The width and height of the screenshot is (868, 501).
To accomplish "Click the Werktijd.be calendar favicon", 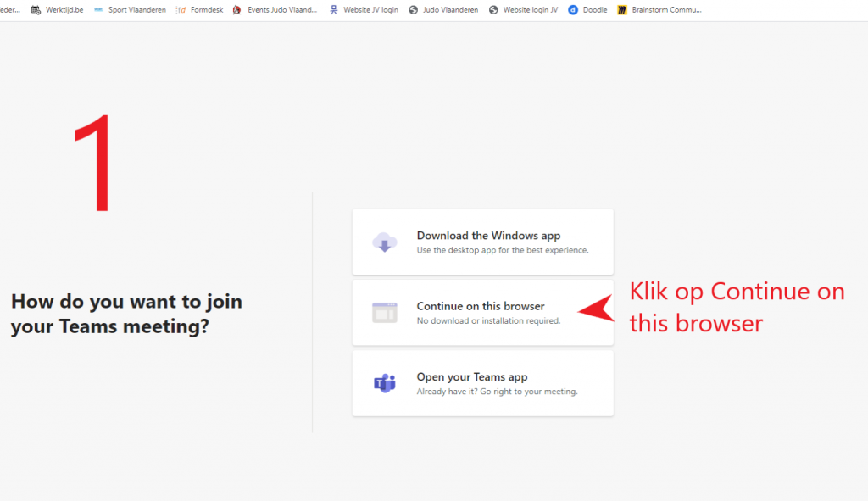I will coord(36,10).
